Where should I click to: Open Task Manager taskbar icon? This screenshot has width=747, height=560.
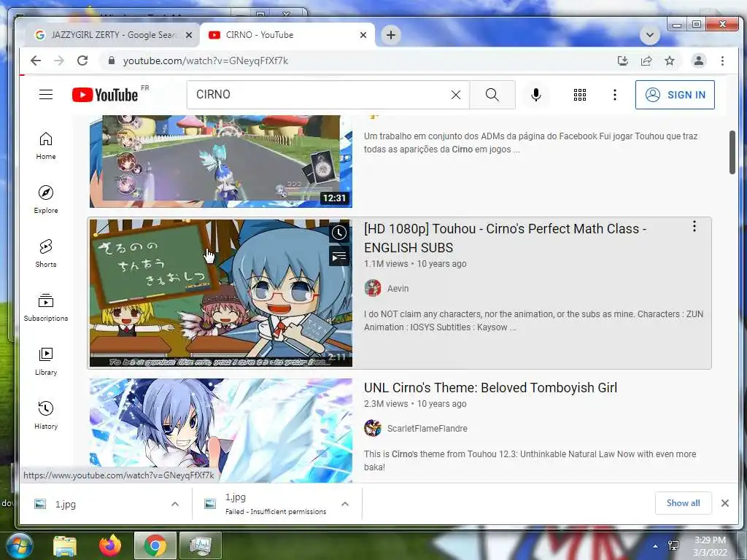pyautogui.click(x=200, y=545)
